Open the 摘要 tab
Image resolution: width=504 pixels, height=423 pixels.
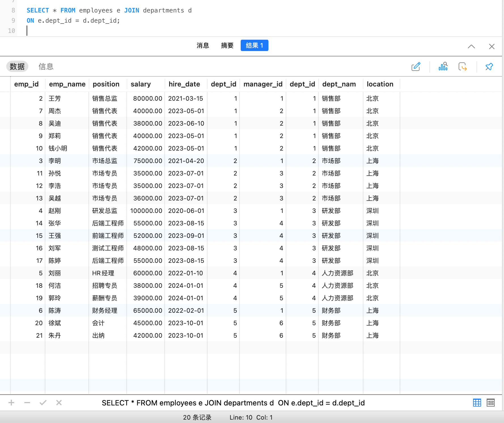point(227,45)
